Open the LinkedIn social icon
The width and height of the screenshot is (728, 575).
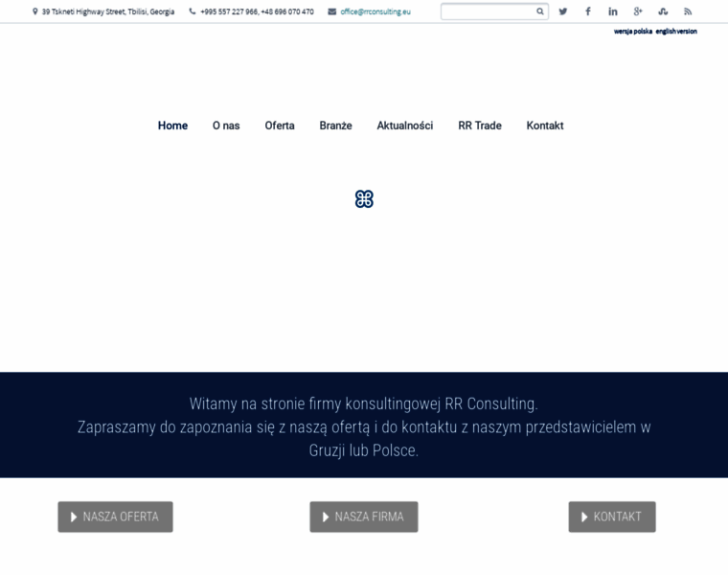pos(613,11)
